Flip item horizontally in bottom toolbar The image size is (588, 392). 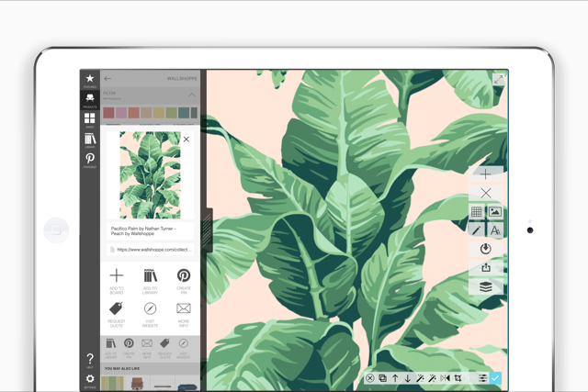tap(445, 378)
